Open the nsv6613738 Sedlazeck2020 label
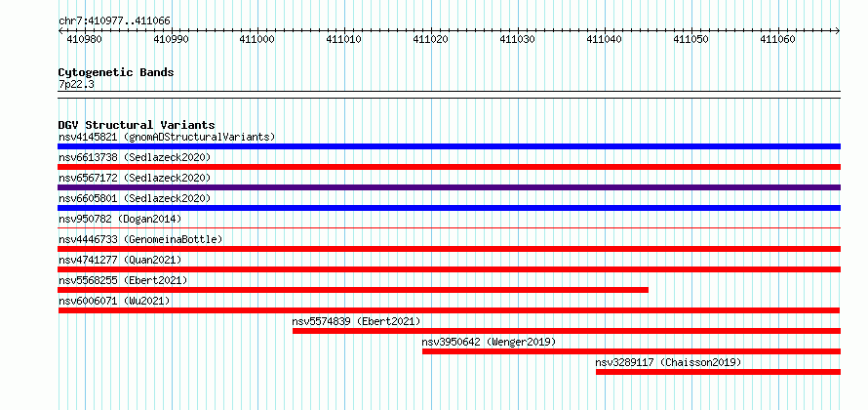Image resolution: width=868 pixels, height=410 pixels. (x=135, y=157)
